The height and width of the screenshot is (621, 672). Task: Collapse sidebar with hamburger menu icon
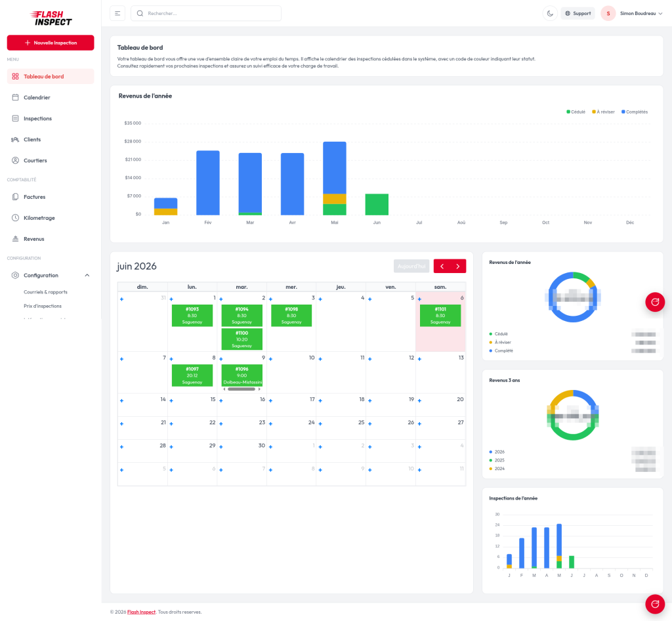click(x=117, y=13)
